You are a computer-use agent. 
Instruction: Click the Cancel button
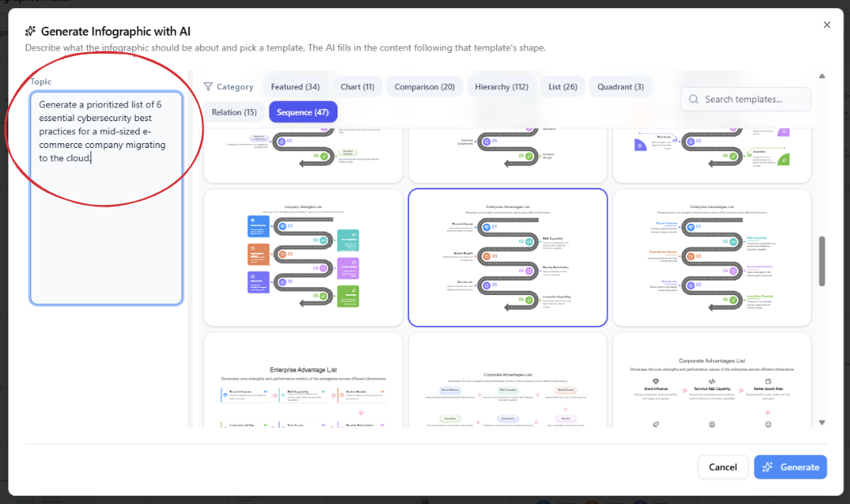722,467
